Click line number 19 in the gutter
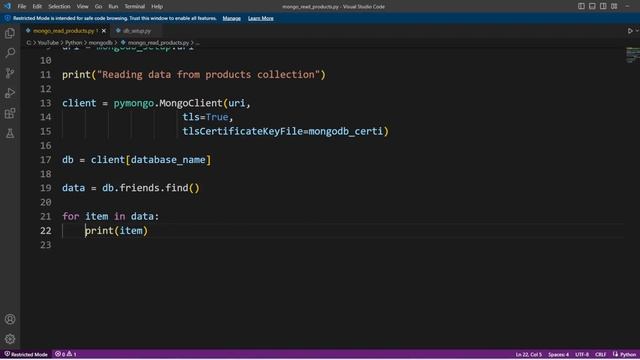The width and height of the screenshot is (640, 360). [x=46, y=188]
